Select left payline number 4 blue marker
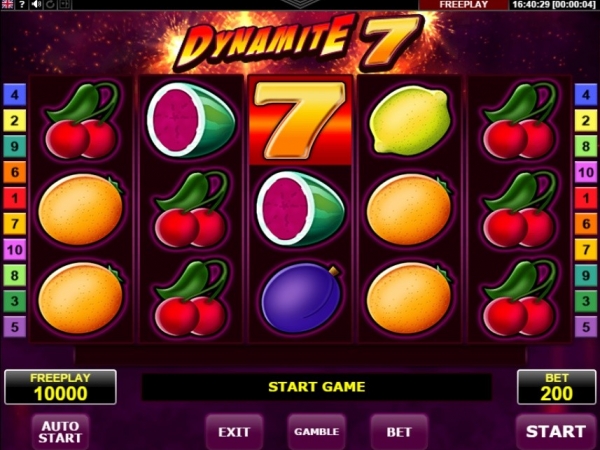Screen dimensions: 600x450 15,94
